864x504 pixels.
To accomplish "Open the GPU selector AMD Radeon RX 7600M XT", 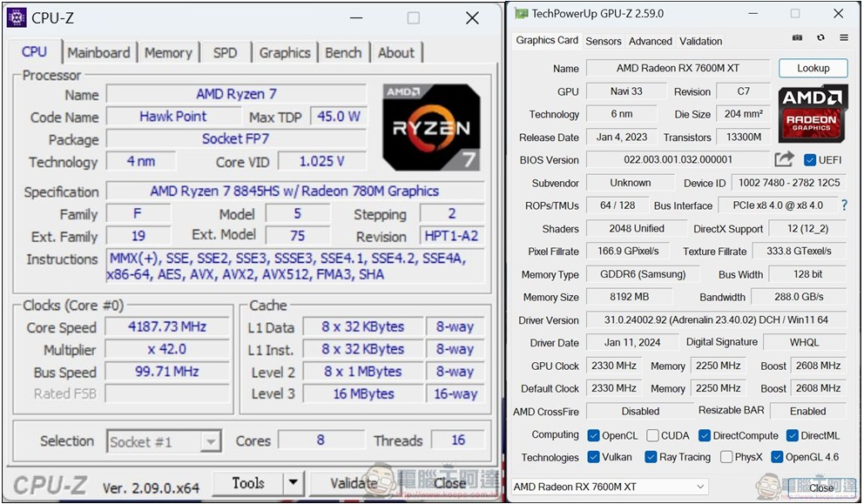I will point(610,487).
